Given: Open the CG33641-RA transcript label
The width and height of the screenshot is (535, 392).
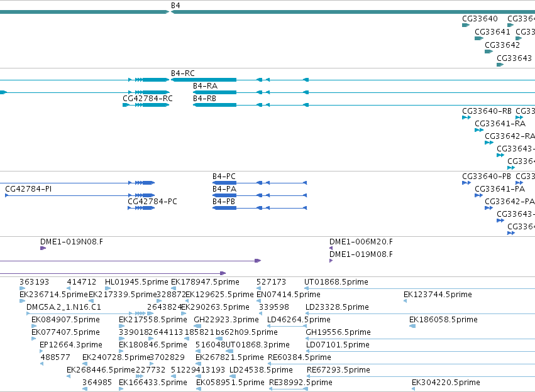Looking at the screenshot, I should [500, 123].
